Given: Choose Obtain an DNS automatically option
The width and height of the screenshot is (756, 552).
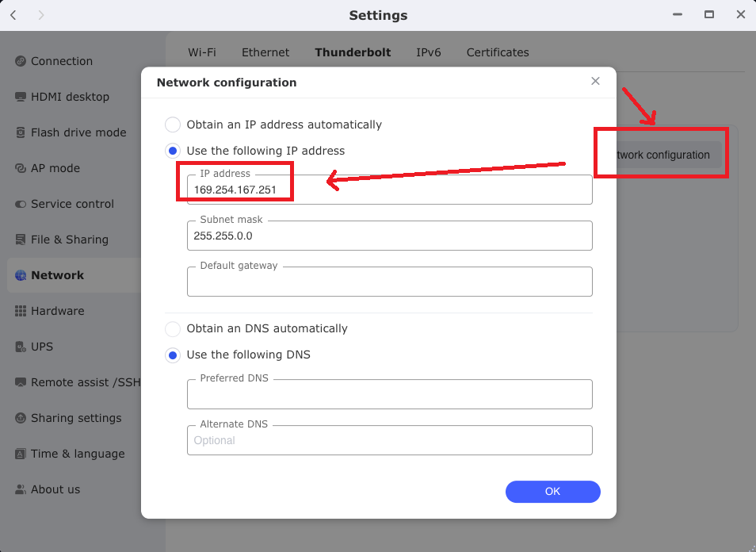Looking at the screenshot, I should [173, 328].
